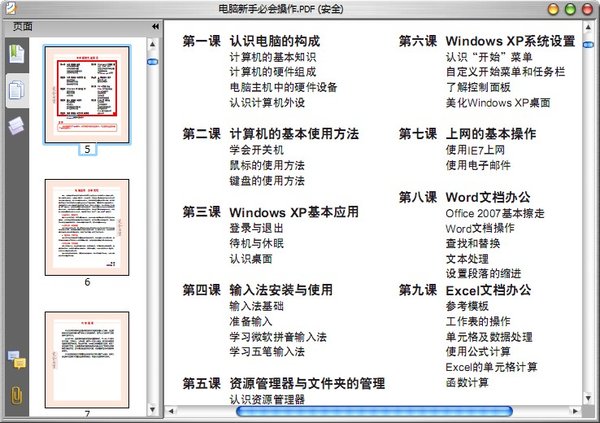Image resolution: width=600 pixels, height=423 pixels.
Task: Click the application icon in title bar
Action: (x=10, y=8)
